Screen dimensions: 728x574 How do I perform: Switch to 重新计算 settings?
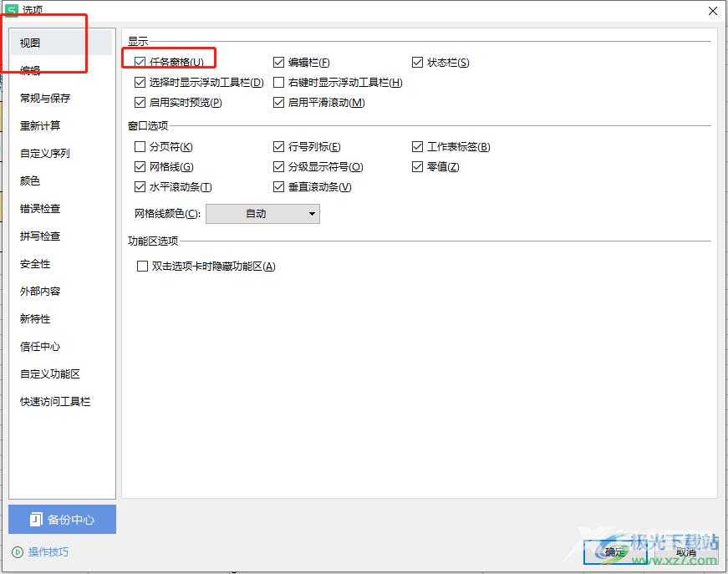click(x=61, y=125)
